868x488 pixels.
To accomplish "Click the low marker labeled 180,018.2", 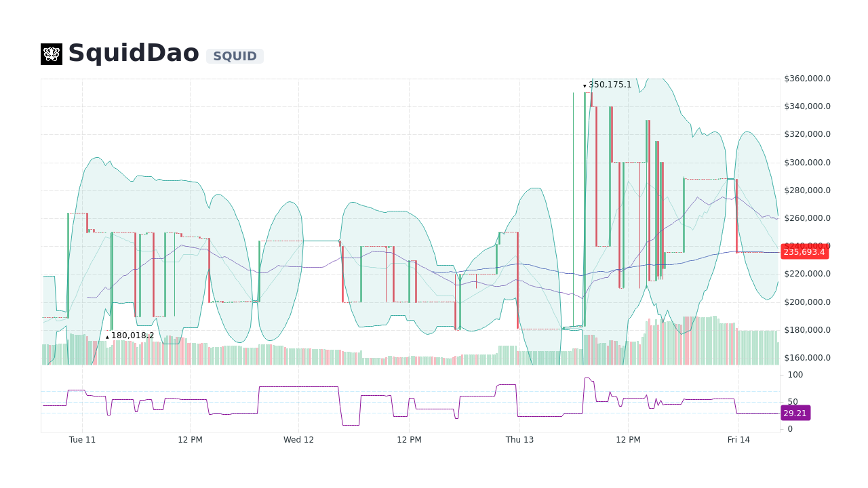I will (132, 335).
